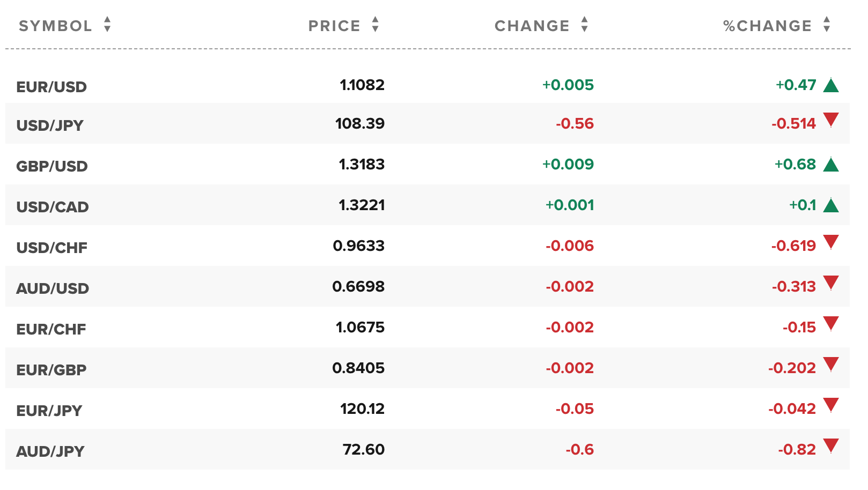
Task: Select GBP/USD price 1.3183
Action: coord(362,164)
